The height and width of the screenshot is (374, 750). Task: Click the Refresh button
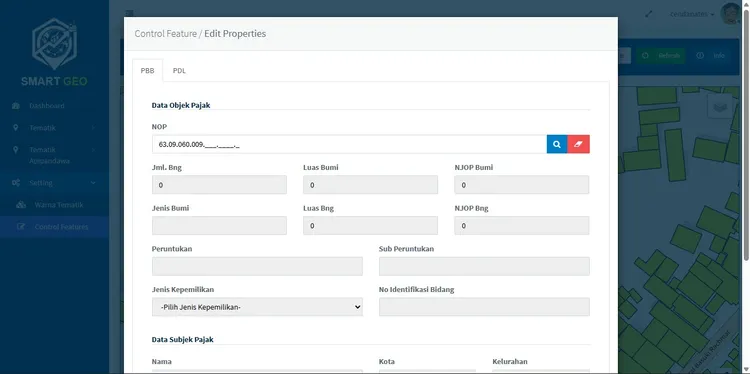[661, 55]
